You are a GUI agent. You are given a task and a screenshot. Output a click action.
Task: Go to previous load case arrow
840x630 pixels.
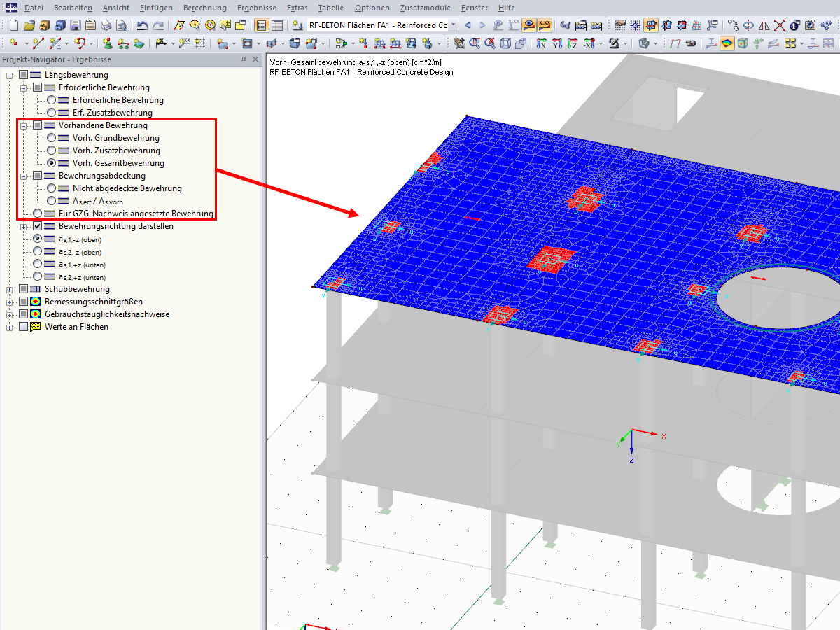click(468, 25)
